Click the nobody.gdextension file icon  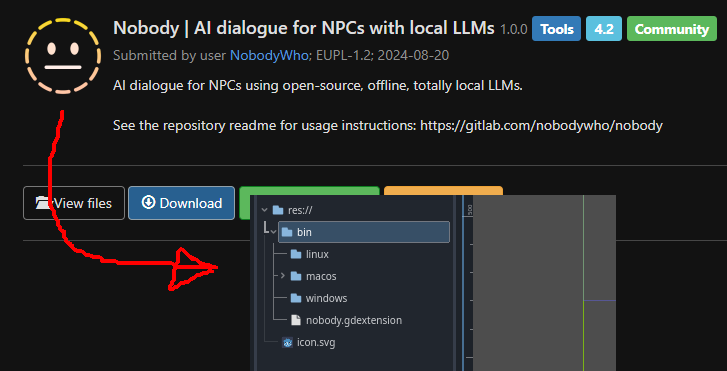coord(295,320)
